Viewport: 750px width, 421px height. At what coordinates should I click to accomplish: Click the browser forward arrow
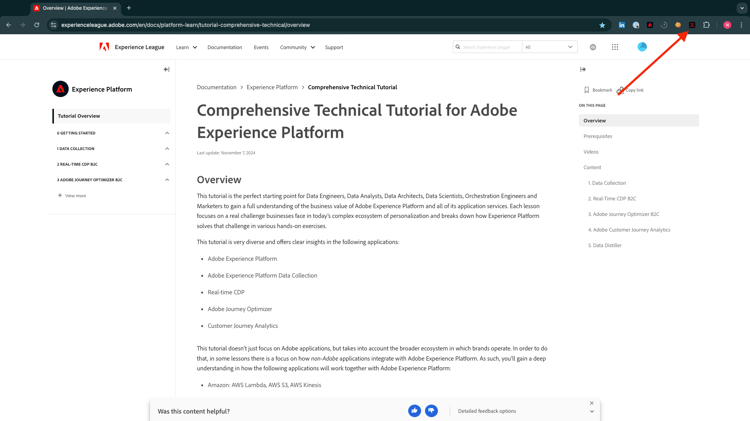point(22,25)
